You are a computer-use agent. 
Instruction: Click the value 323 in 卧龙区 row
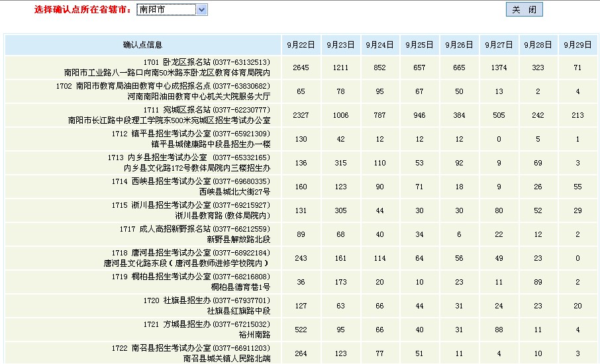[x=538, y=68]
